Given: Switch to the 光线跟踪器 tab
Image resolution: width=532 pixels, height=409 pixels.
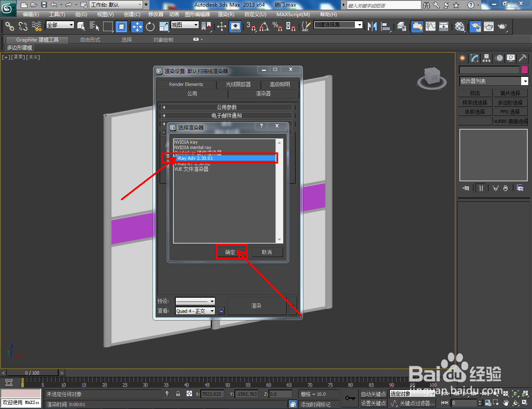Looking at the screenshot, I should (x=238, y=84).
